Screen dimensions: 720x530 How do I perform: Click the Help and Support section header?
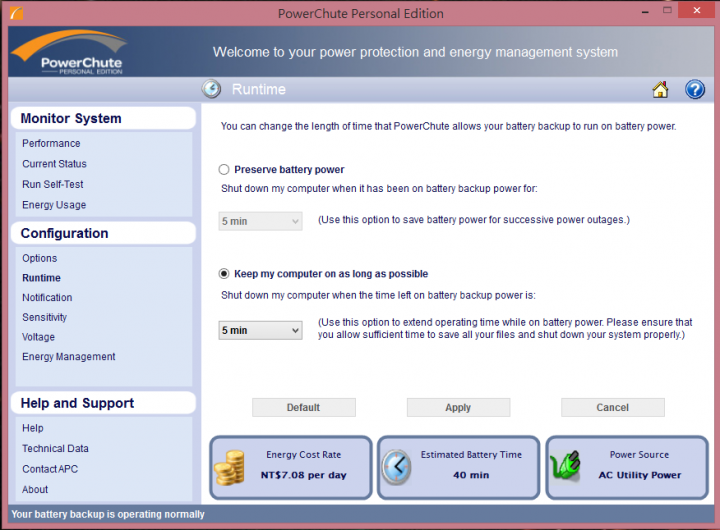[x=103, y=403]
